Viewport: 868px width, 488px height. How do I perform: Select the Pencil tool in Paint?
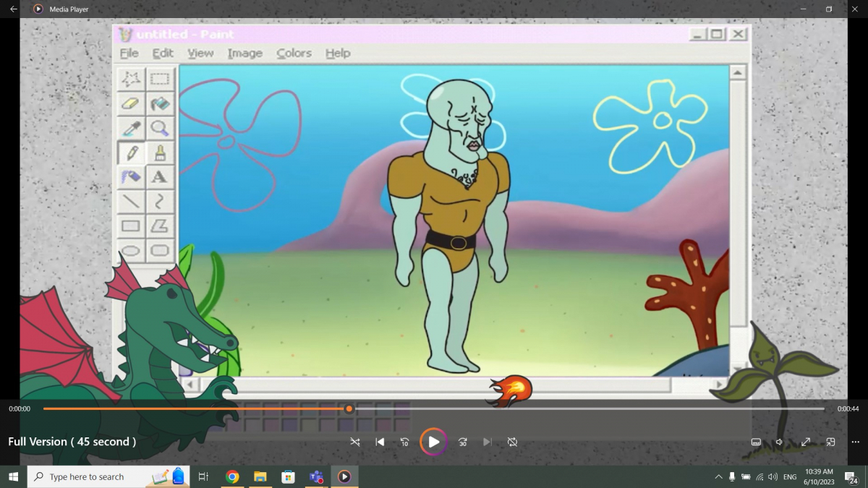131,153
